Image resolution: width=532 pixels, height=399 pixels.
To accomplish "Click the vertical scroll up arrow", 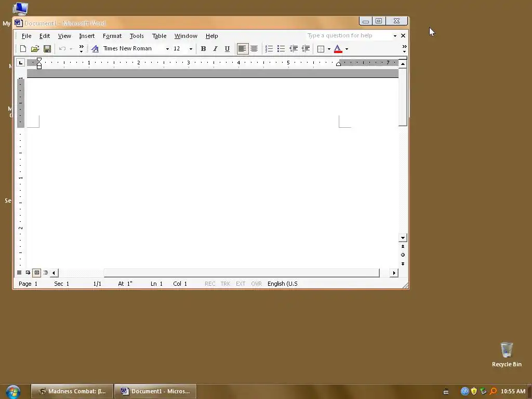I will click(x=403, y=64).
